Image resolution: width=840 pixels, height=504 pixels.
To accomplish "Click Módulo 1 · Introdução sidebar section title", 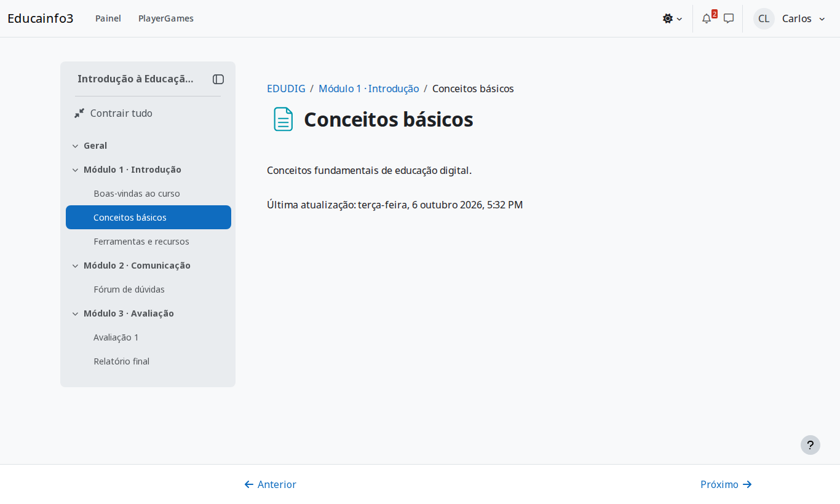I will (x=132, y=170).
